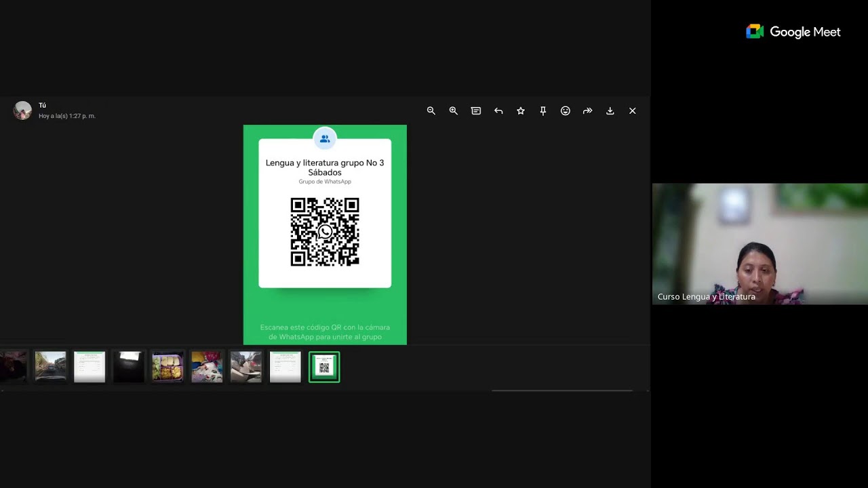Zoom out of the QR code image
This screenshot has width=868, height=488.
pos(431,111)
